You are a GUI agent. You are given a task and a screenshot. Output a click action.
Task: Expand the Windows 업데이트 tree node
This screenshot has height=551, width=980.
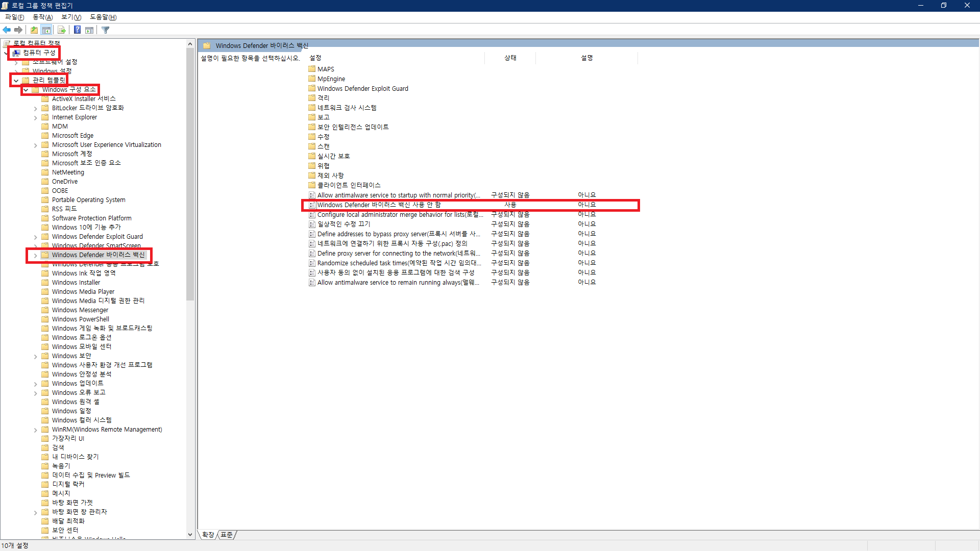click(x=35, y=384)
